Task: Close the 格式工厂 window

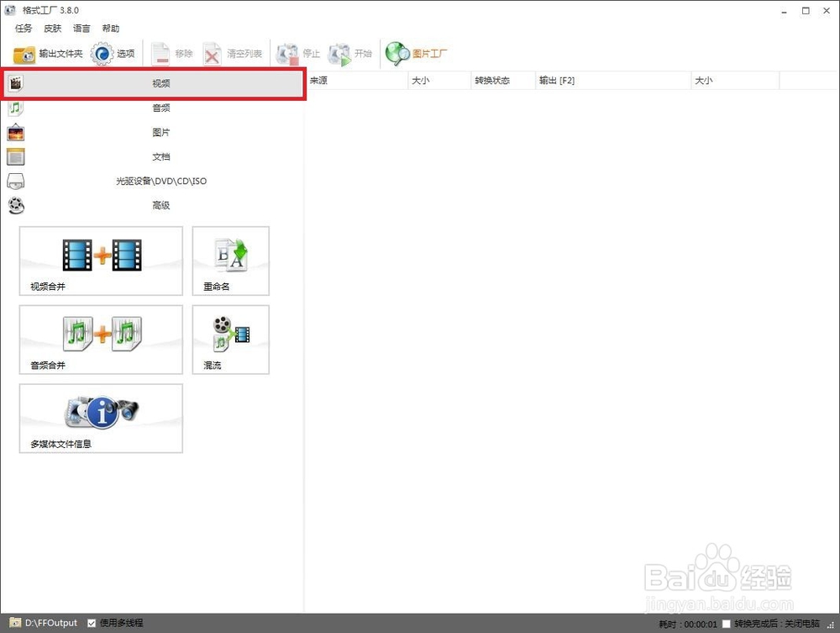Action: [827, 11]
